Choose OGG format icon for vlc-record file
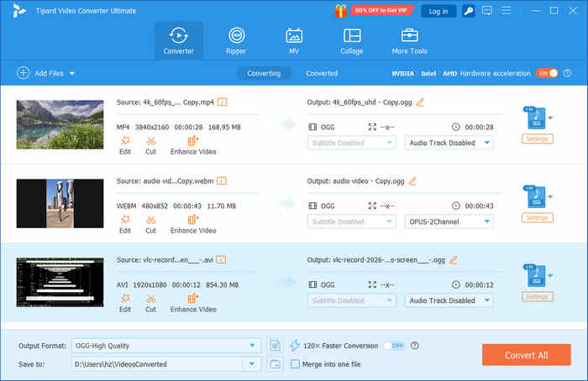 [x=536, y=276]
